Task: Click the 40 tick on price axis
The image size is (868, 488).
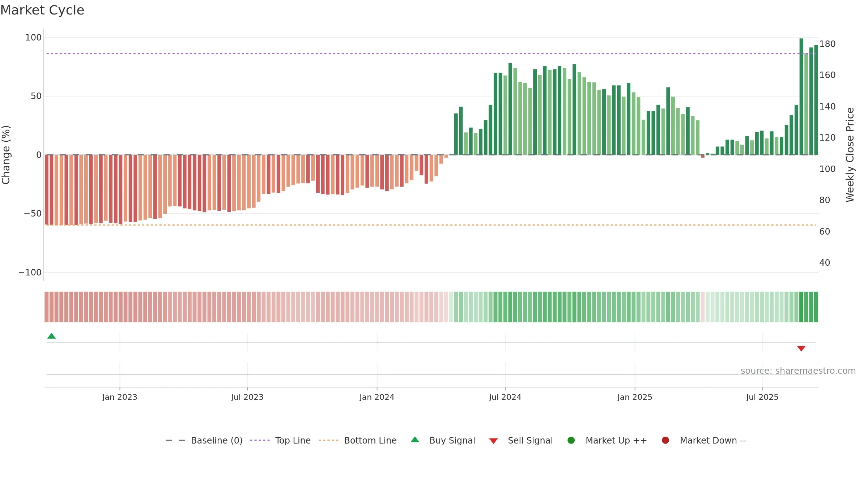Action: pos(825,262)
